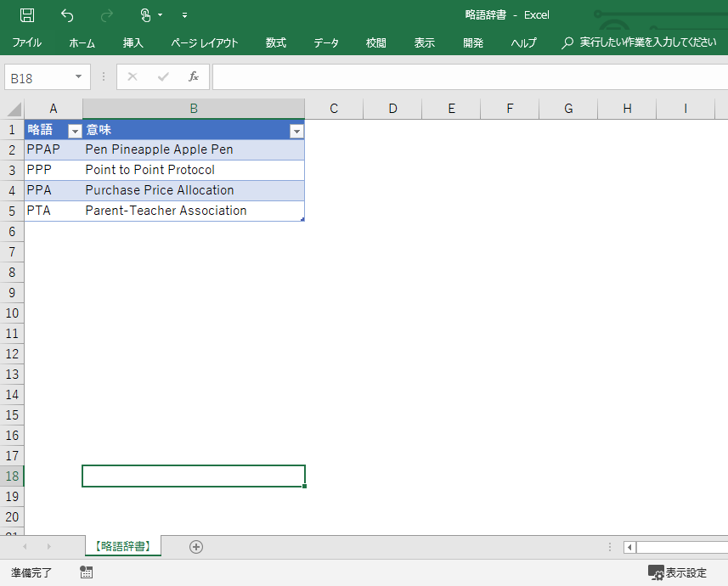Click cell containing PPAP
This screenshot has width=728, height=586.
click(54, 149)
